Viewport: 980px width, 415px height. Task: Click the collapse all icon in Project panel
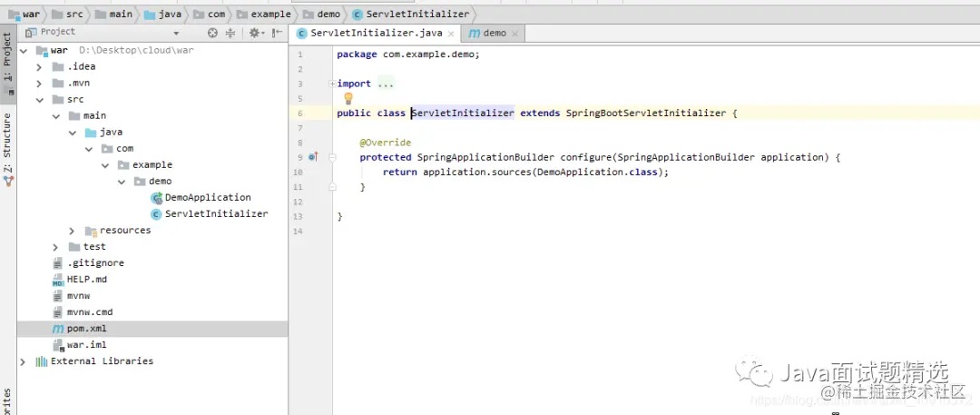point(230,34)
